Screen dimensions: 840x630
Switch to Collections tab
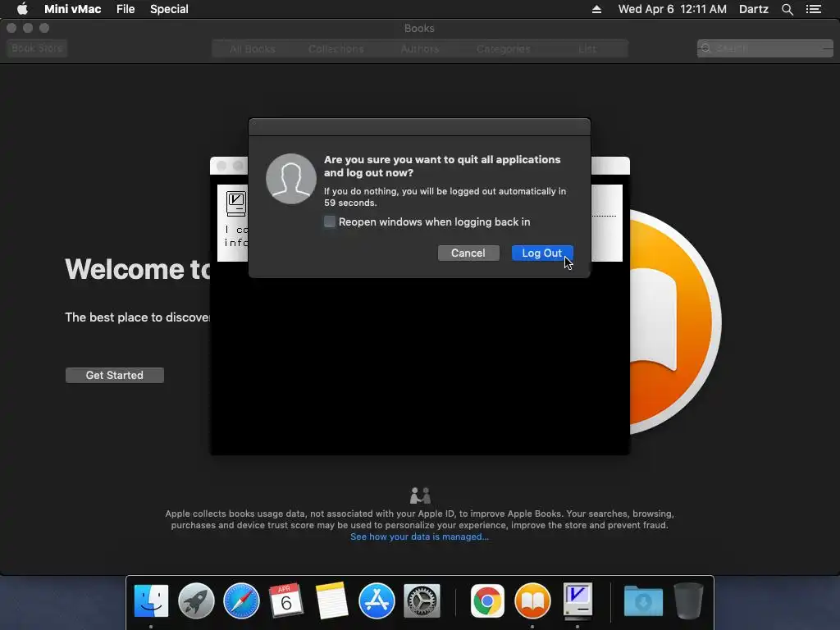[336, 48]
